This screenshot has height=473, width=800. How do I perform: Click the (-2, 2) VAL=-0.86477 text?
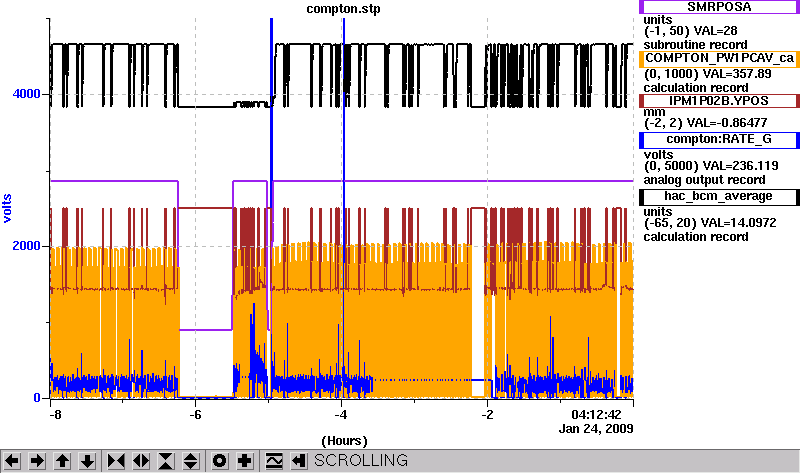pos(706,123)
